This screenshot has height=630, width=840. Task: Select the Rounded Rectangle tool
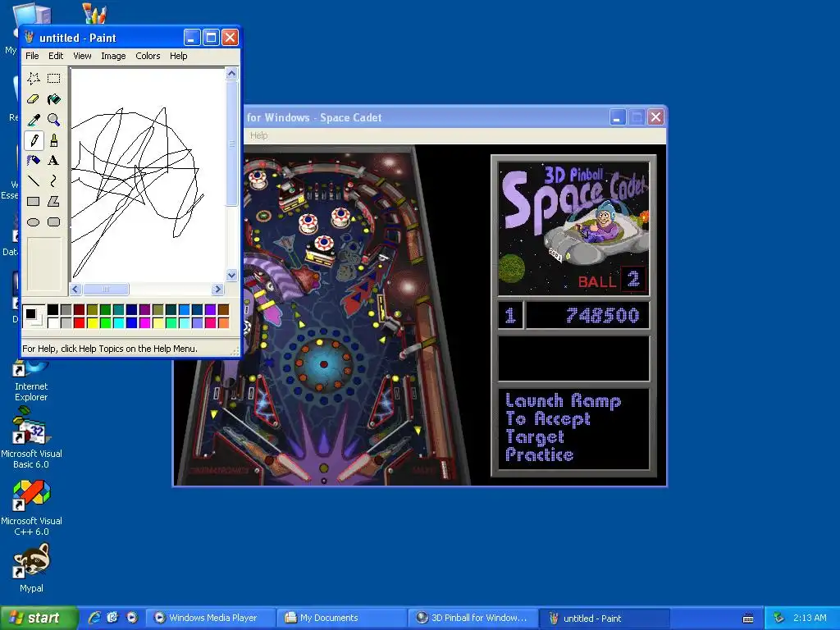tap(53, 221)
